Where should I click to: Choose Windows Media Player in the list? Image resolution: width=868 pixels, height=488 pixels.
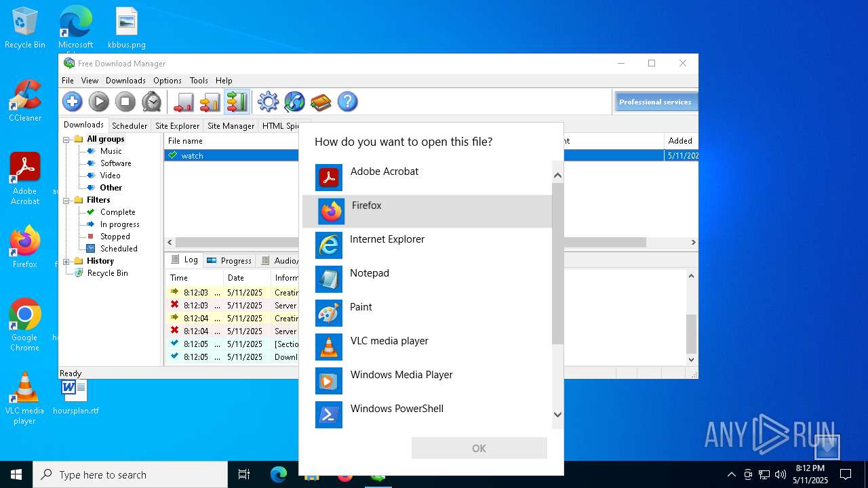427,381
